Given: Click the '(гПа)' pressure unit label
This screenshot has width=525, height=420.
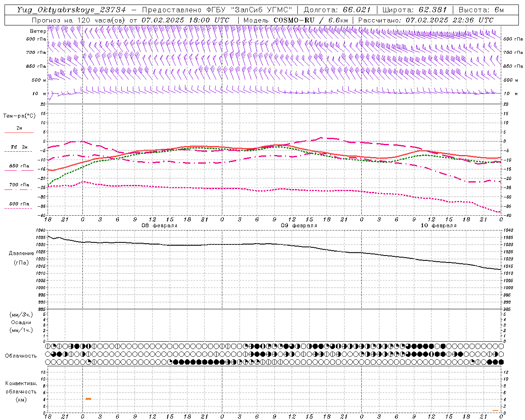Looking at the screenshot, I should 21,262.
